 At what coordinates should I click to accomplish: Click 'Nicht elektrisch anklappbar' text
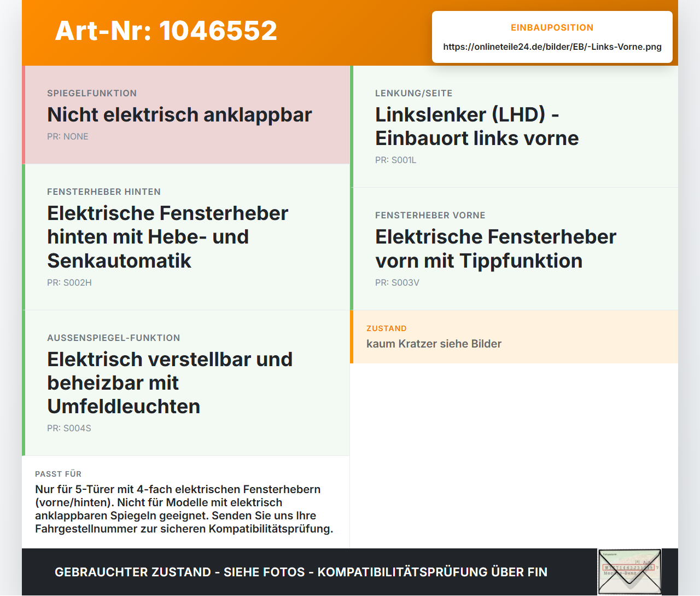pos(179,114)
